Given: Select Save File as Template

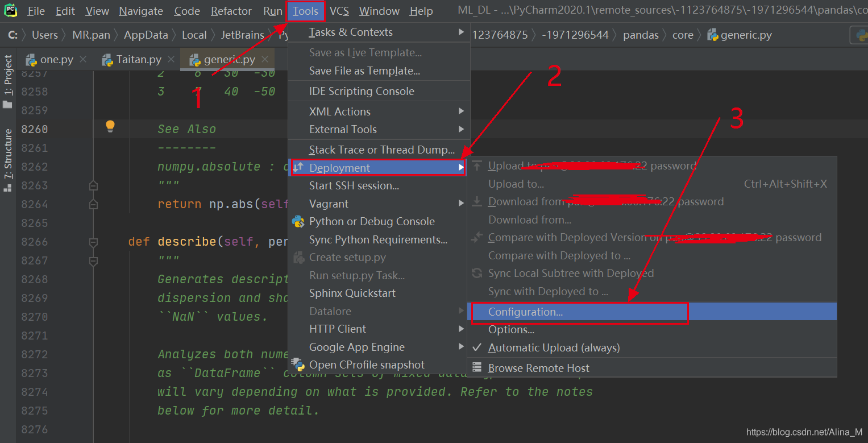Looking at the screenshot, I should point(379,71).
